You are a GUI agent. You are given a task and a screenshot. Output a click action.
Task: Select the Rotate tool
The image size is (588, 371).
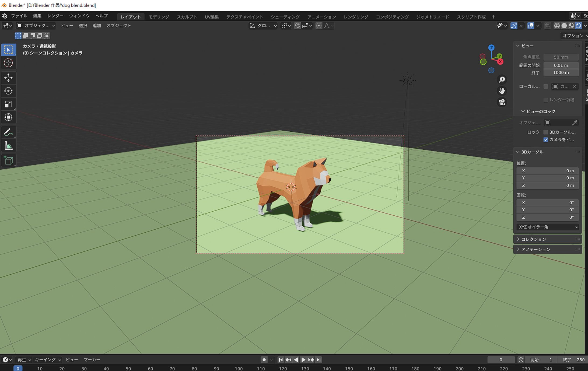[8, 91]
